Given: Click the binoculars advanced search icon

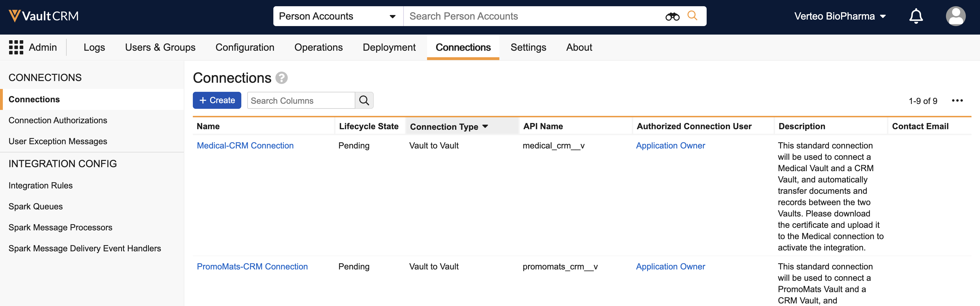Looking at the screenshot, I should 672,16.
